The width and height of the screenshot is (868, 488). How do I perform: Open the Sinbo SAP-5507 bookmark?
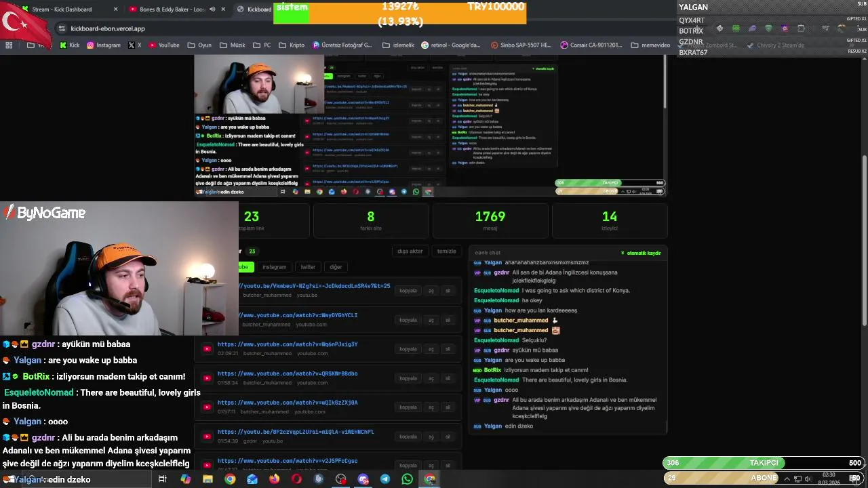click(521, 45)
